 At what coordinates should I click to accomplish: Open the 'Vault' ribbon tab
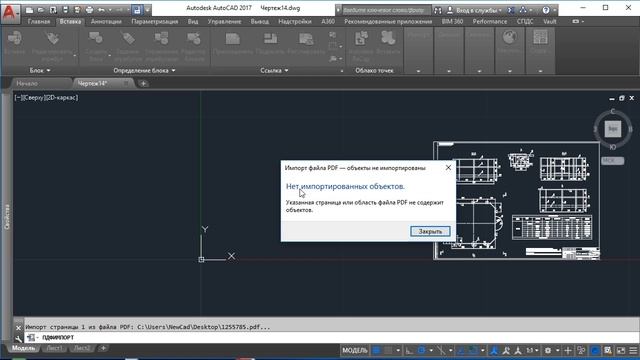[549, 21]
